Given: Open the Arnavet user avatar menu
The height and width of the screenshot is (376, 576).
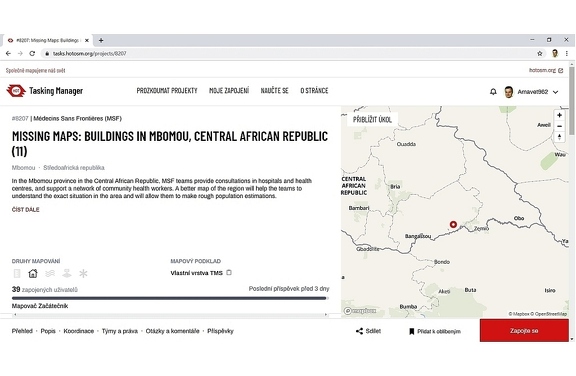Looking at the screenshot, I should tap(508, 92).
